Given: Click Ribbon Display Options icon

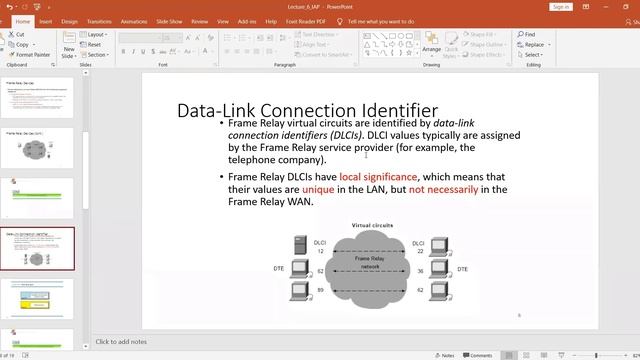Looking at the screenshot, I should click(586, 7).
